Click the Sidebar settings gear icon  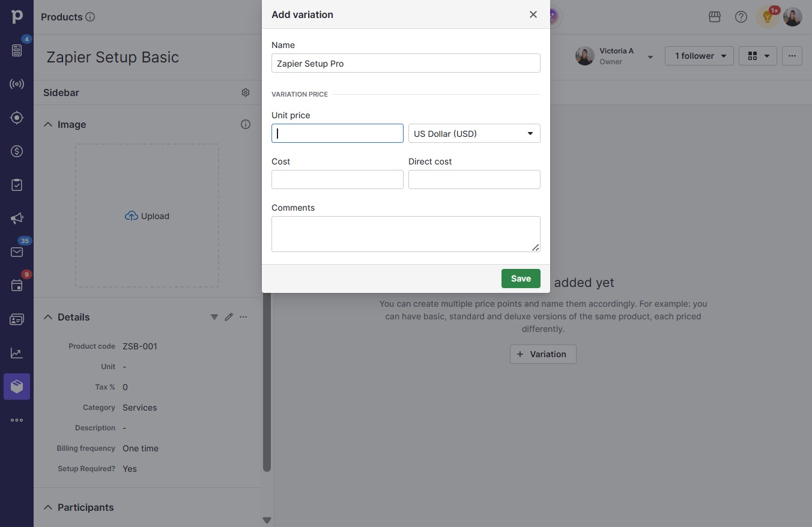click(x=246, y=92)
